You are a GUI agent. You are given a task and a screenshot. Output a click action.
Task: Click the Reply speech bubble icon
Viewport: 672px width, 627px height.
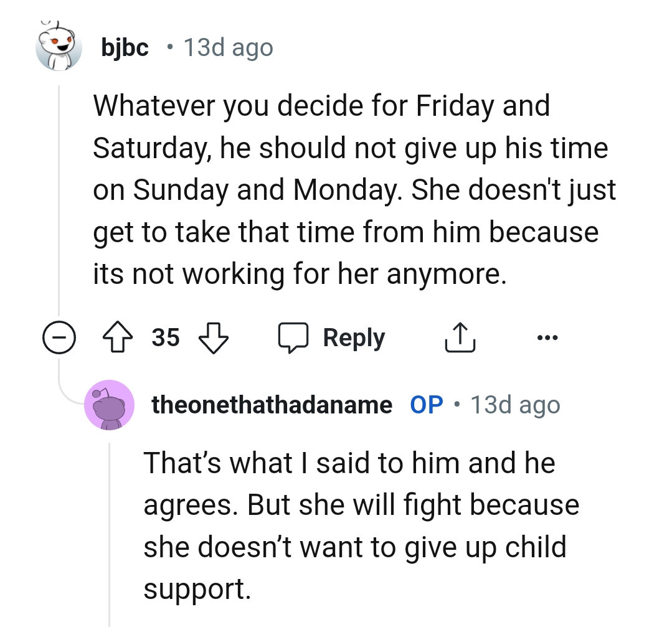(x=294, y=337)
